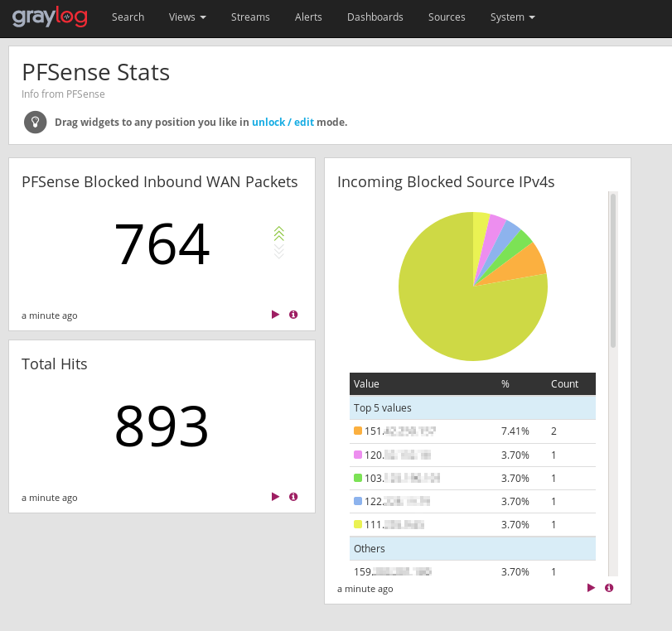Open the Views dropdown menu

(x=187, y=17)
